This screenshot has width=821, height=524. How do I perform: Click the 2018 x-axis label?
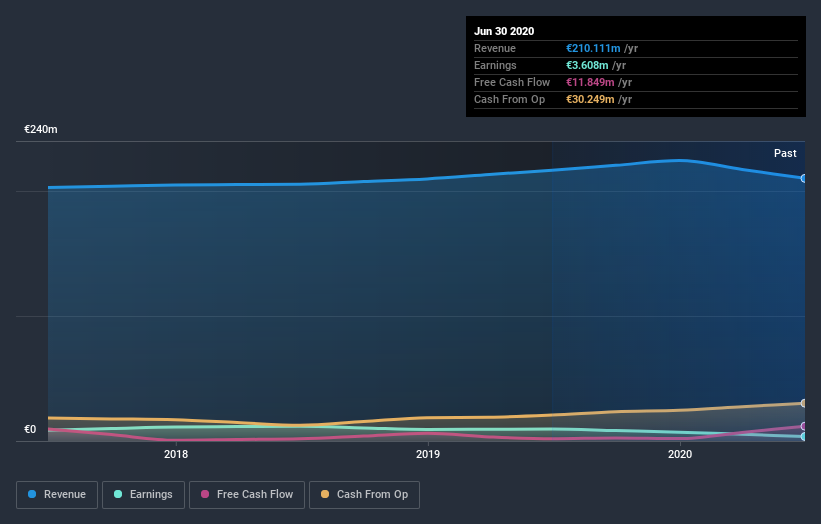pos(176,454)
